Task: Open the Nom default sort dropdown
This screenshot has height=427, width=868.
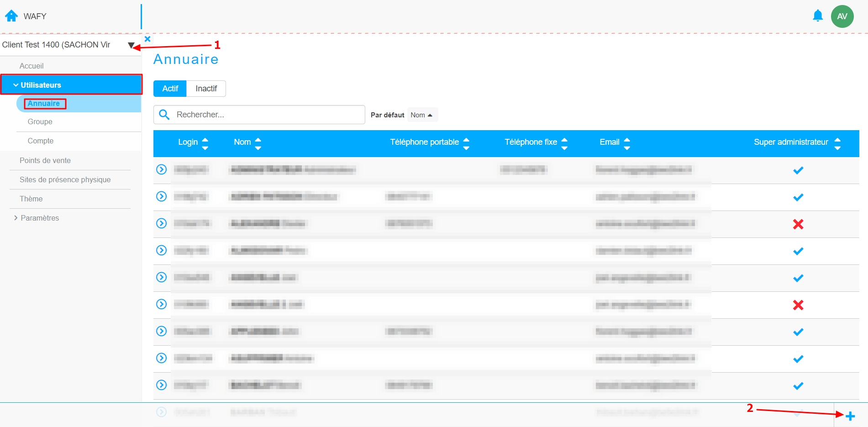Action: tap(422, 115)
